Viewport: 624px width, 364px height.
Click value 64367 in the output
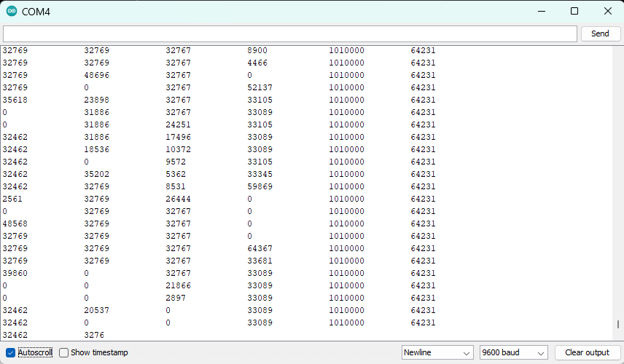click(260, 248)
